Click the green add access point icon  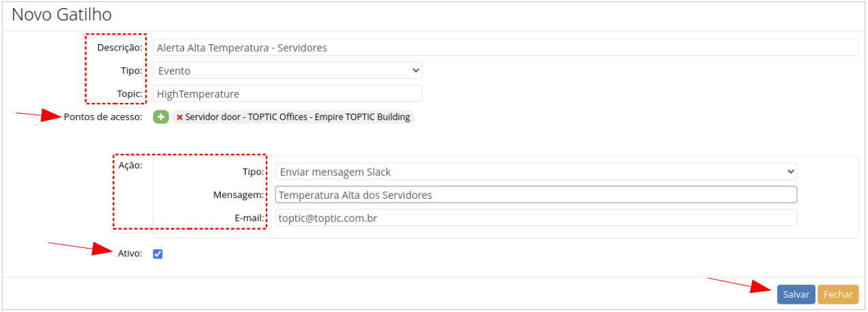160,117
